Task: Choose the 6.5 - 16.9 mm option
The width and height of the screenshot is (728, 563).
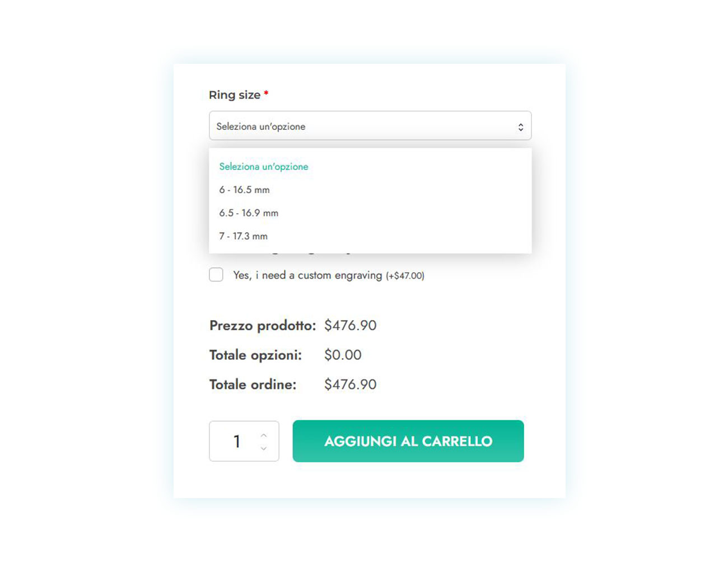Action: point(249,213)
